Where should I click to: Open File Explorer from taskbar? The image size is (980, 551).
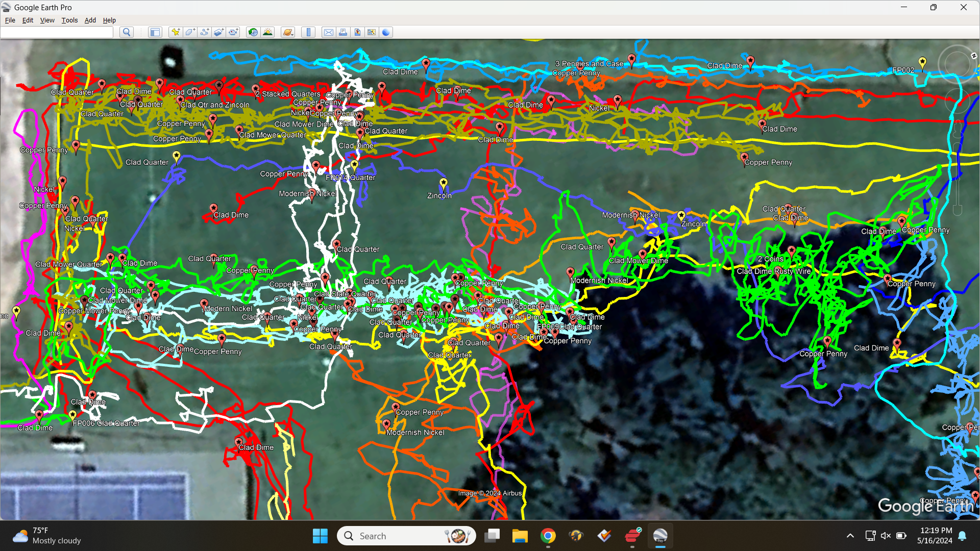click(520, 536)
